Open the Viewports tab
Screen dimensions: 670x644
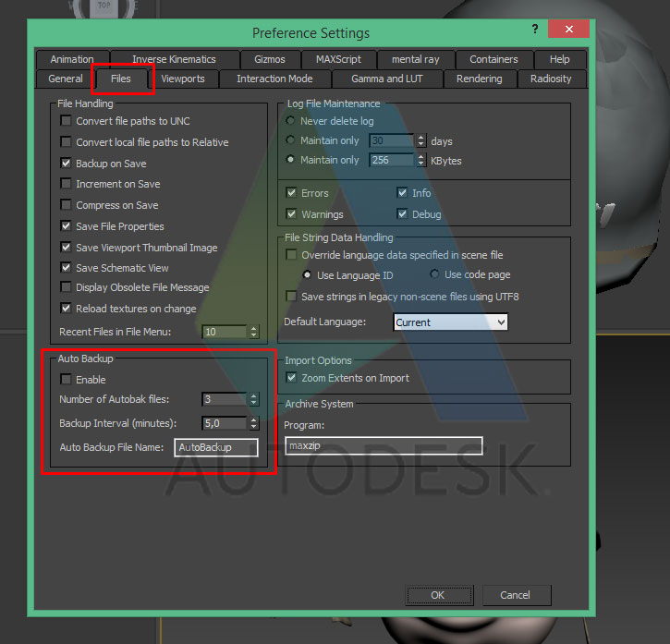[x=182, y=79]
